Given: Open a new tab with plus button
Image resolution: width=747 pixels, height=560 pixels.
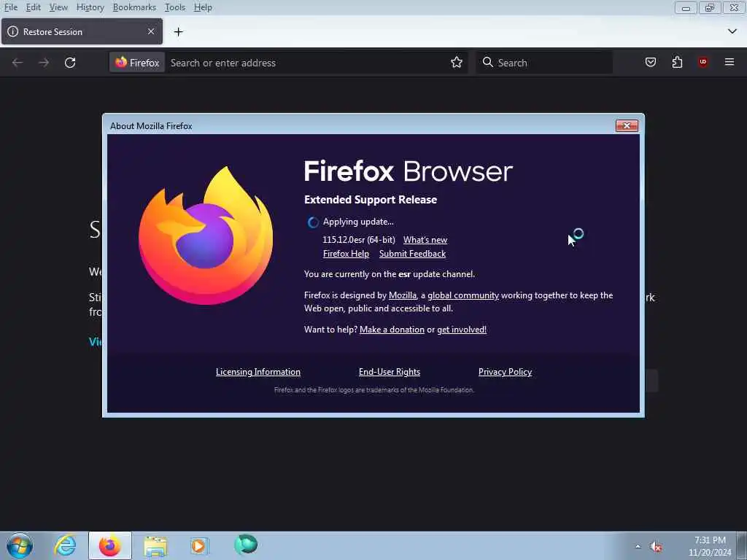Looking at the screenshot, I should 178,32.
